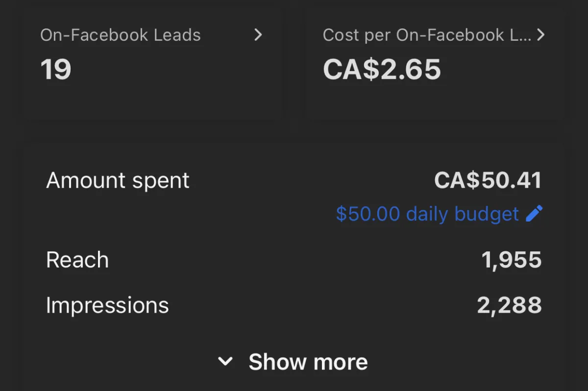Edit the $50.00 daily budget link
Image resolution: width=588 pixels, height=391 pixels.
pos(427,214)
